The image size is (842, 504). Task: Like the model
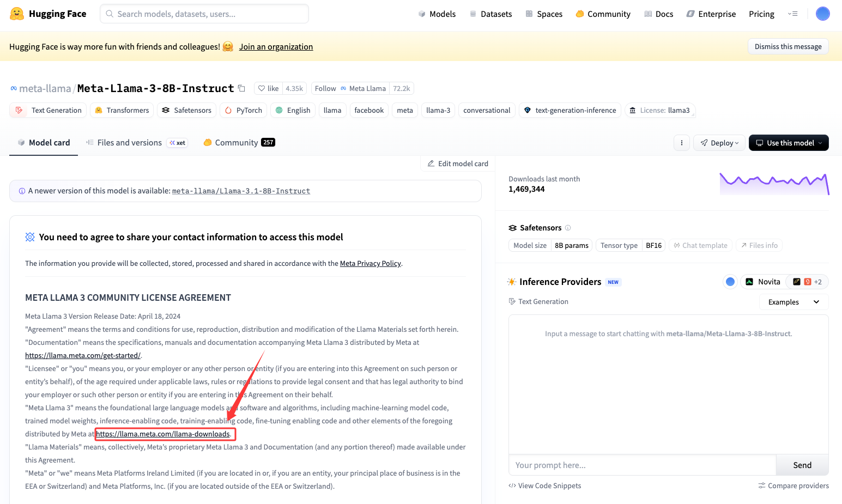[x=268, y=88]
